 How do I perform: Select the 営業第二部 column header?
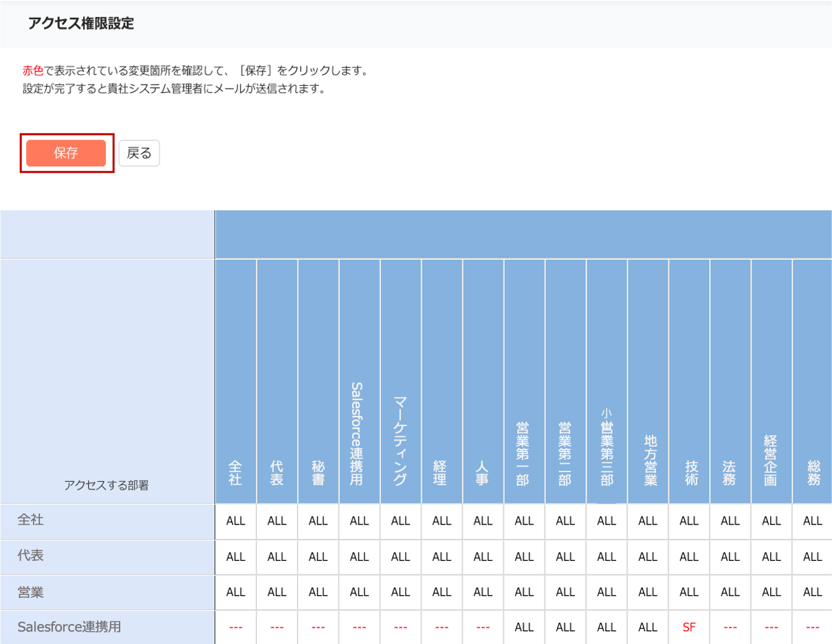click(566, 381)
